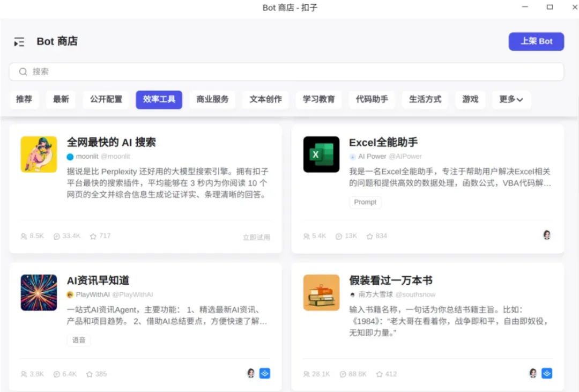579x392 pixels.
Task: Minimize the Bot 商店 window
Action: [x=525, y=7]
